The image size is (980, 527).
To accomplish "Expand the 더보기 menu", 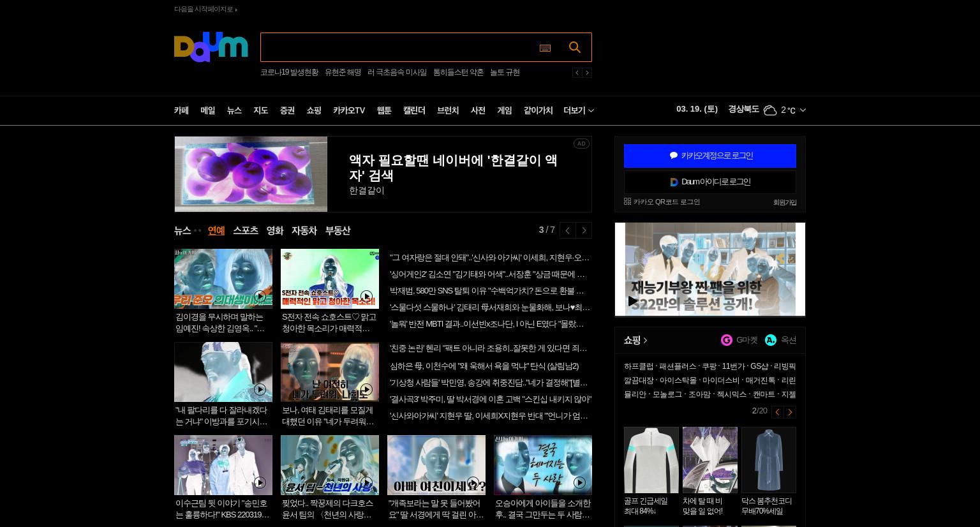I will (579, 110).
